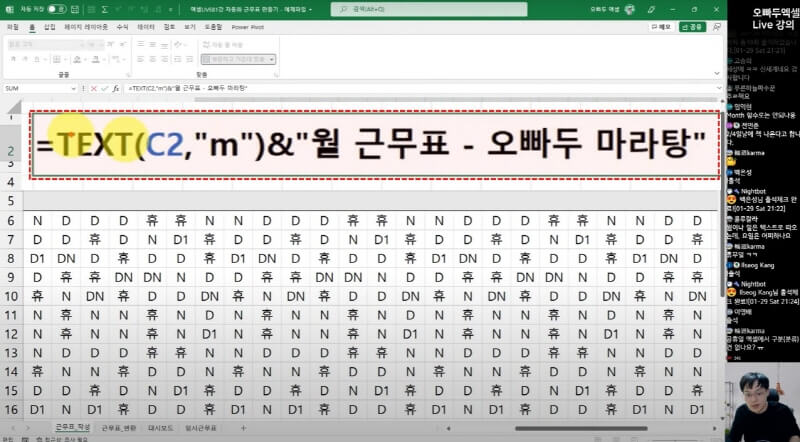Click the Select All corner triangle
Viewport: 800px width, 442px height.
14,107
